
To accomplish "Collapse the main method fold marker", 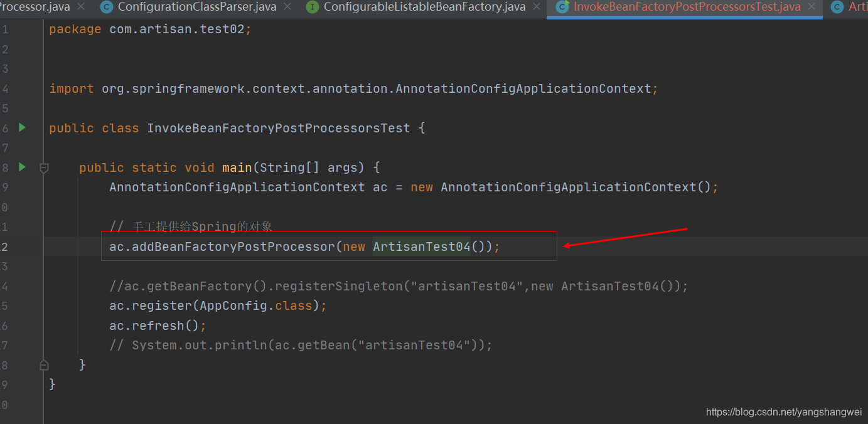I will (x=44, y=167).
